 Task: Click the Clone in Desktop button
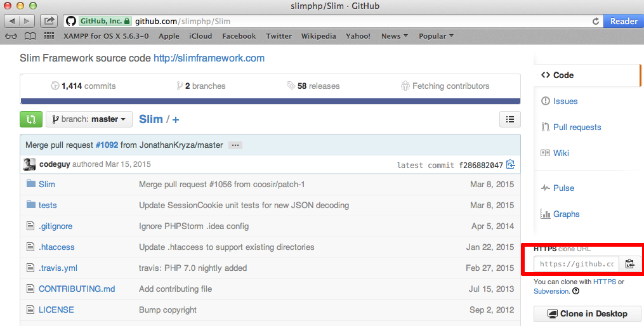coord(587,313)
